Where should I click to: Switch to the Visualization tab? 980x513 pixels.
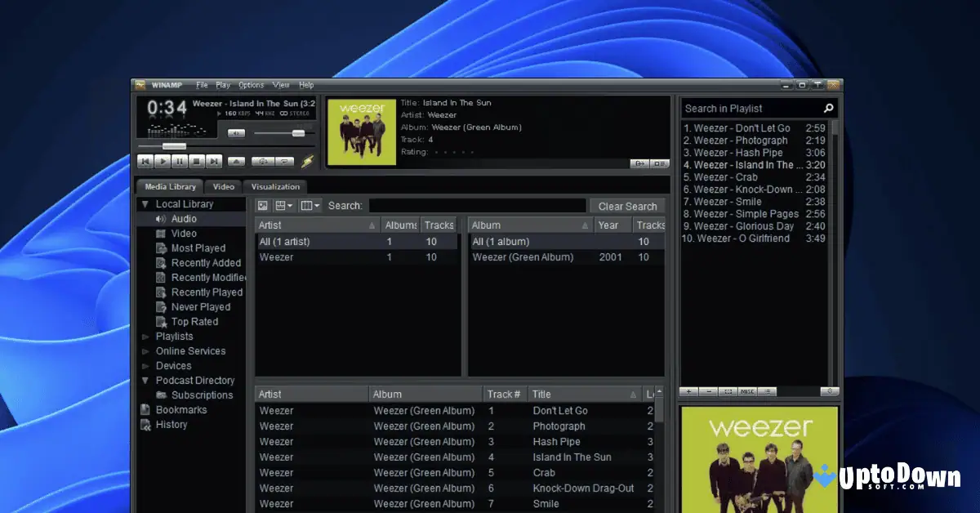pyautogui.click(x=274, y=186)
